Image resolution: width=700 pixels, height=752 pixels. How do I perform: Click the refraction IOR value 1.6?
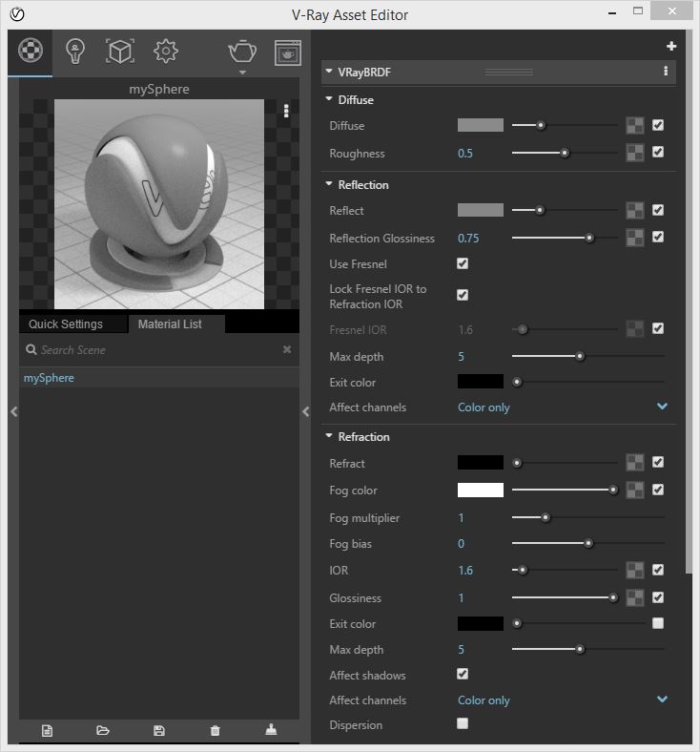click(x=464, y=571)
